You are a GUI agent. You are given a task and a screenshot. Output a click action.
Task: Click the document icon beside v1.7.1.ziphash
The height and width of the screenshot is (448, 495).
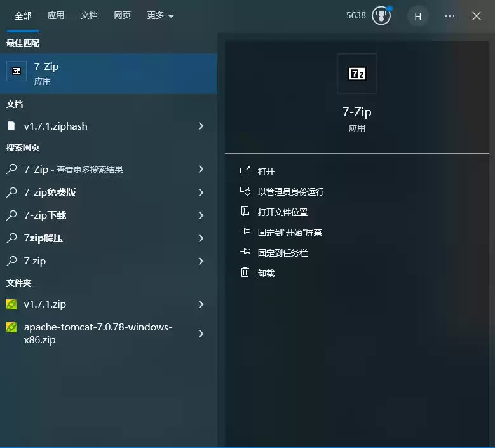(x=11, y=126)
